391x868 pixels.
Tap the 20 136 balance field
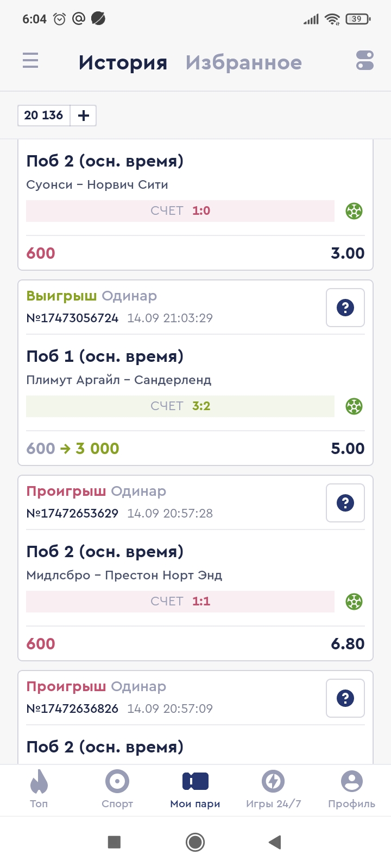click(x=44, y=116)
